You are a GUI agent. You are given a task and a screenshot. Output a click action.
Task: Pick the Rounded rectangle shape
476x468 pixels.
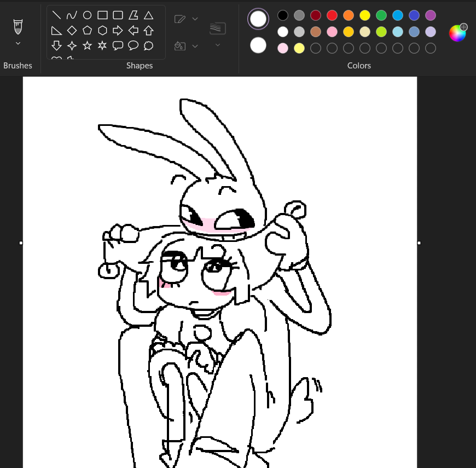point(118,15)
